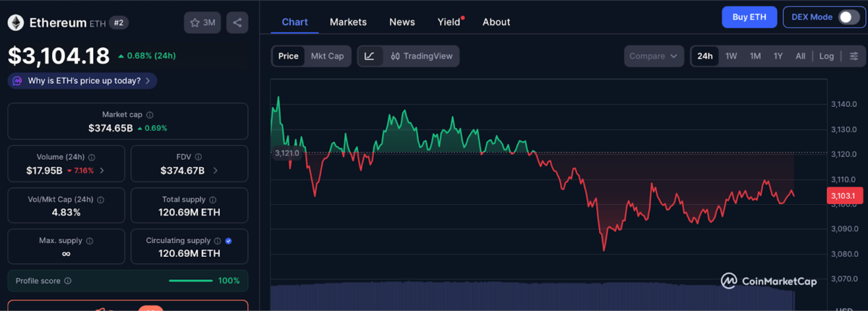This screenshot has height=311, width=868.
Task: Switch to the Yield tab
Action: pos(449,22)
